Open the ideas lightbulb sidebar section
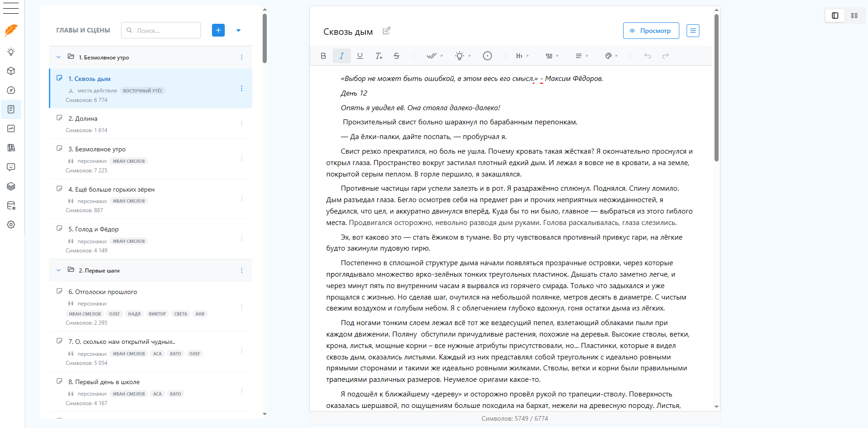 pos(11,52)
